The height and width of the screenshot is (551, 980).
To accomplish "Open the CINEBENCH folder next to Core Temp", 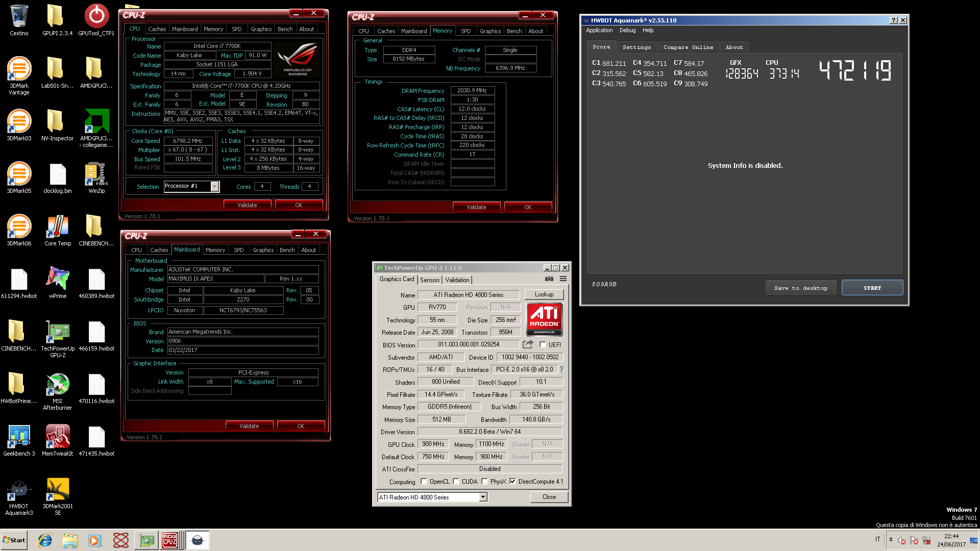I will (x=96, y=230).
